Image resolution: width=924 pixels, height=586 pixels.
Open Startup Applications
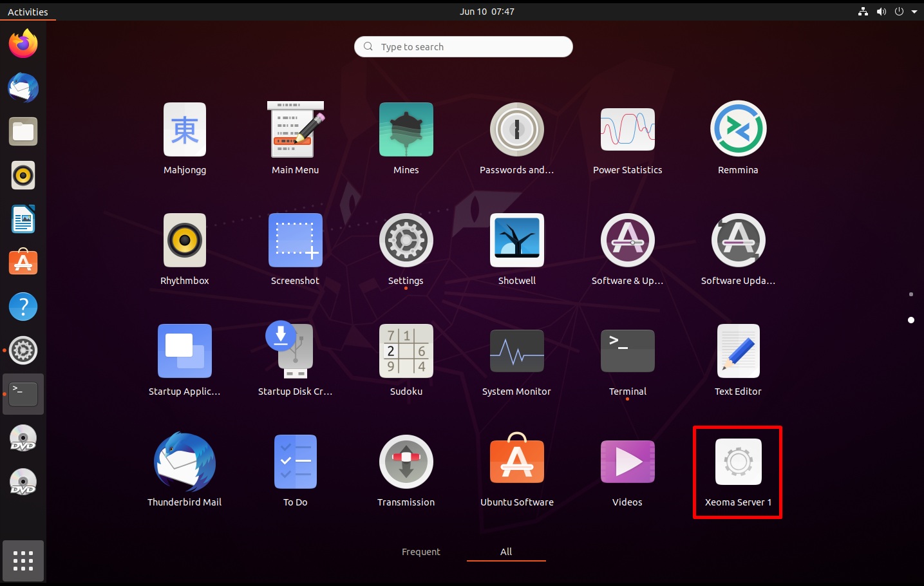point(185,359)
